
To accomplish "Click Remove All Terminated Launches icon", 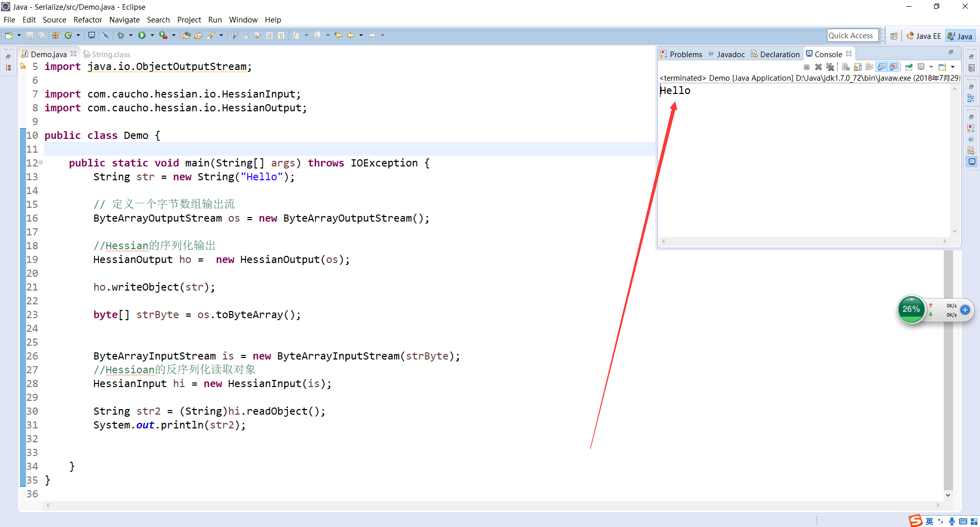I will coord(830,67).
